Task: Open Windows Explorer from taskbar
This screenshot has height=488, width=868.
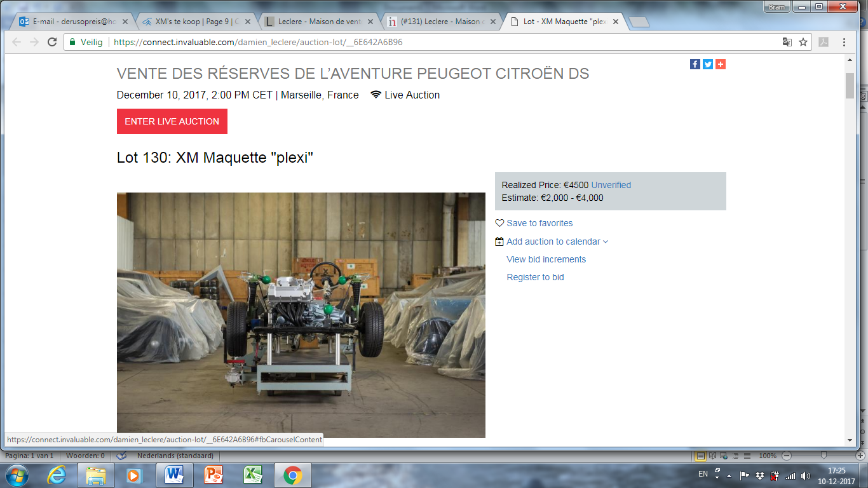Action: coord(96,475)
